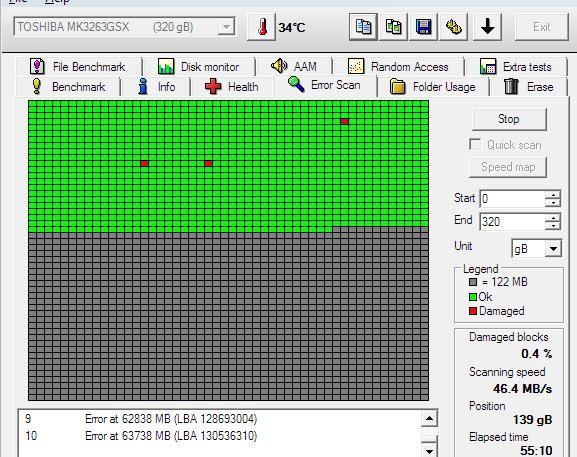The height and width of the screenshot is (457, 577).
Task: Increase the Start value with up arrow
Action: (x=552, y=195)
